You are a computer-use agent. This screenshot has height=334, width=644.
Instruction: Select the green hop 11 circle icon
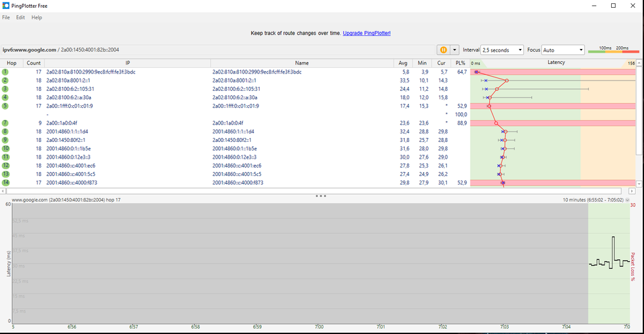coord(5,157)
